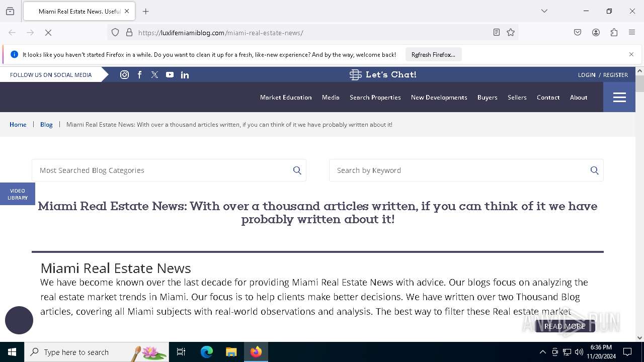Go back with Firefox back arrow

click(12, 33)
